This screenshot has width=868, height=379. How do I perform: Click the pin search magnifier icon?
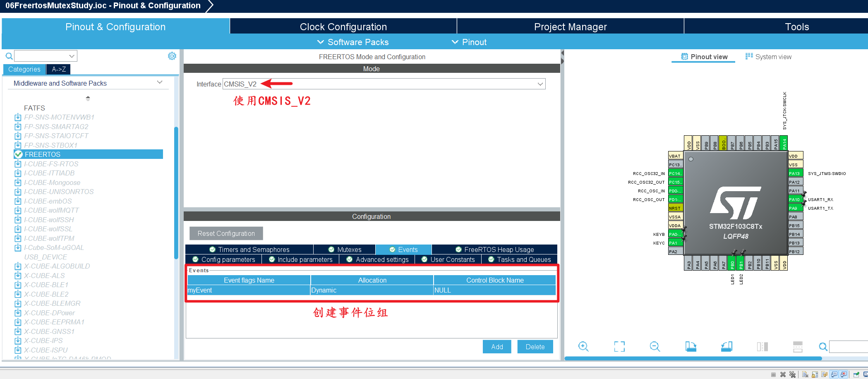823,347
